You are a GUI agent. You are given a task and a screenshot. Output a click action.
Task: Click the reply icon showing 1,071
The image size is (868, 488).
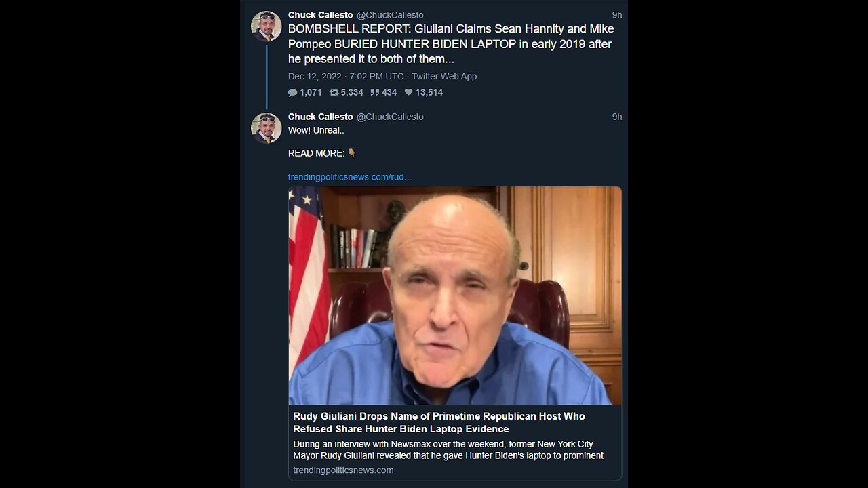(x=293, y=92)
